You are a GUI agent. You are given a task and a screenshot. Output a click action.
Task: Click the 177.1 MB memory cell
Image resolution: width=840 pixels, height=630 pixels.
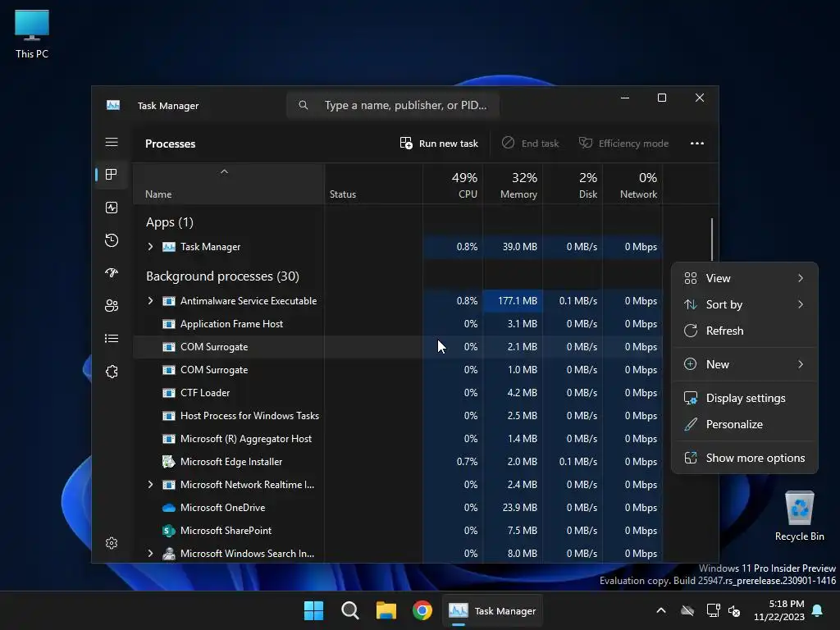click(x=514, y=300)
